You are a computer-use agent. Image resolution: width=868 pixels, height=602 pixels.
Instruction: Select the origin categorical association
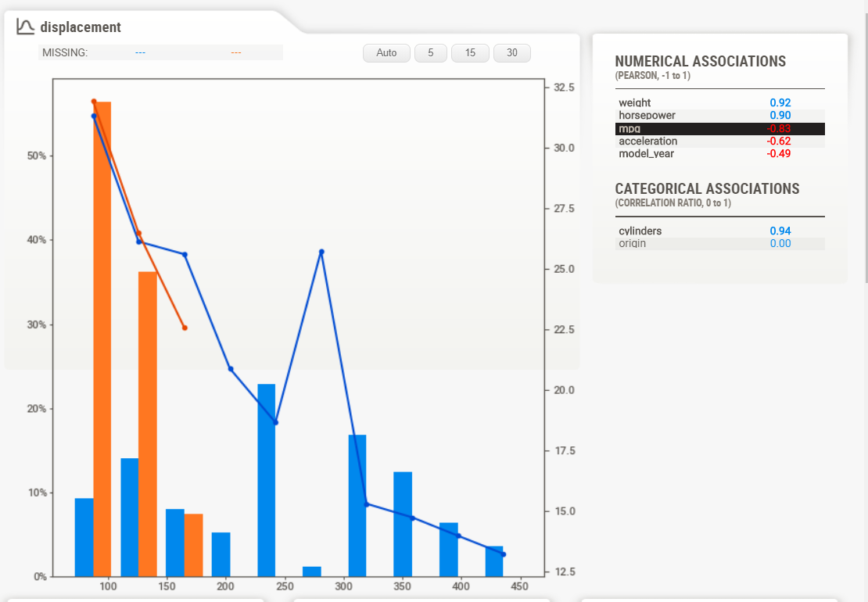point(719,244)
